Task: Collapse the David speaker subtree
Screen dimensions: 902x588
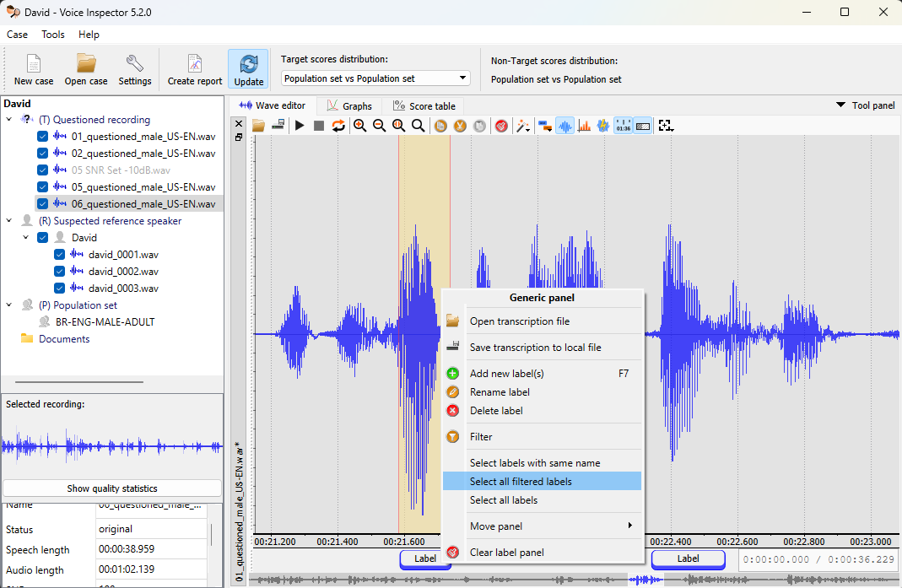Action: point(26,238)
